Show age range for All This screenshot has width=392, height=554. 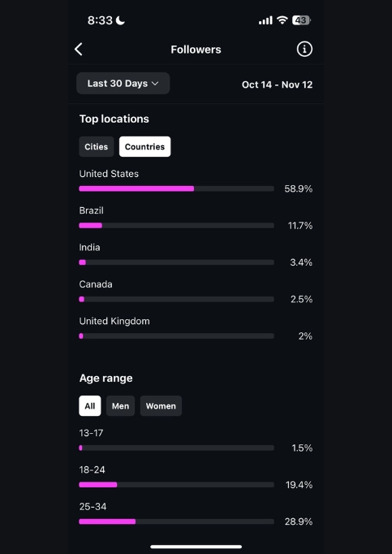click(x=90, y=406)
